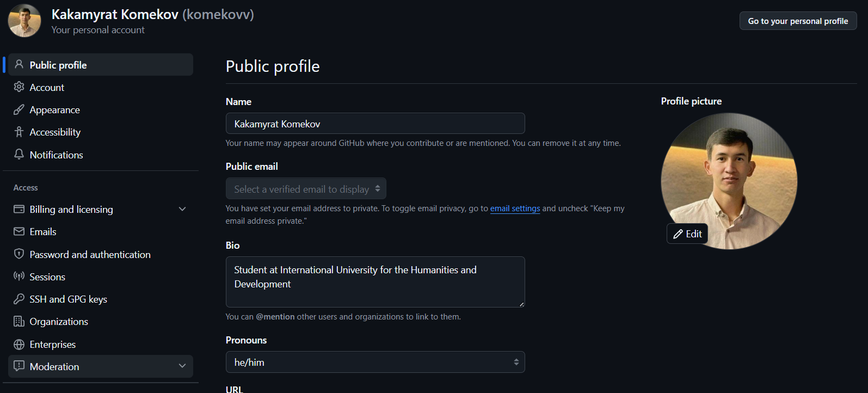Click inside the Name field
Image resolution: width=868 pixels, height=393 pixels.
tap(375, 124)
